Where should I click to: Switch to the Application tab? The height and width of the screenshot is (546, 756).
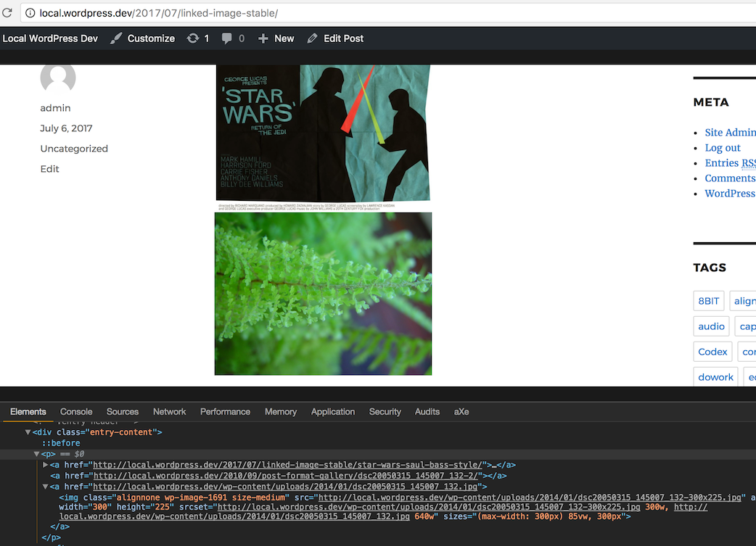pyautogui.click(x=333, y=412)
